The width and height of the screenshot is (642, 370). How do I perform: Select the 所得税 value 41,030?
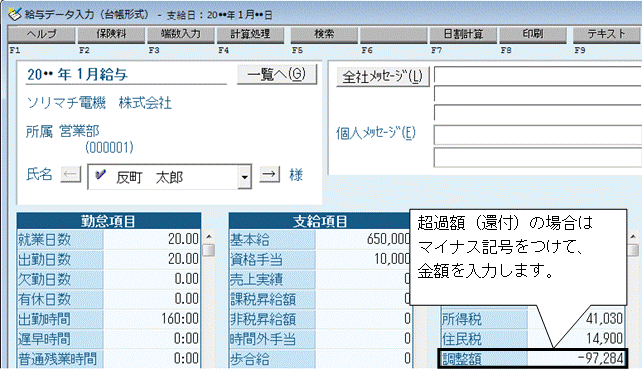pyautogui.click(x=576, y=319)
